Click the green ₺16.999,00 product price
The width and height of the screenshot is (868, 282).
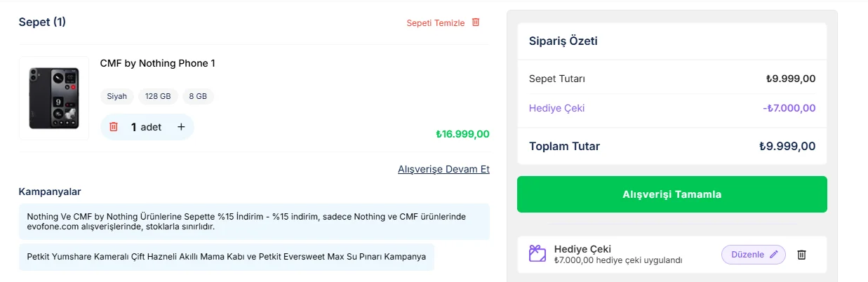click(462, 134)
